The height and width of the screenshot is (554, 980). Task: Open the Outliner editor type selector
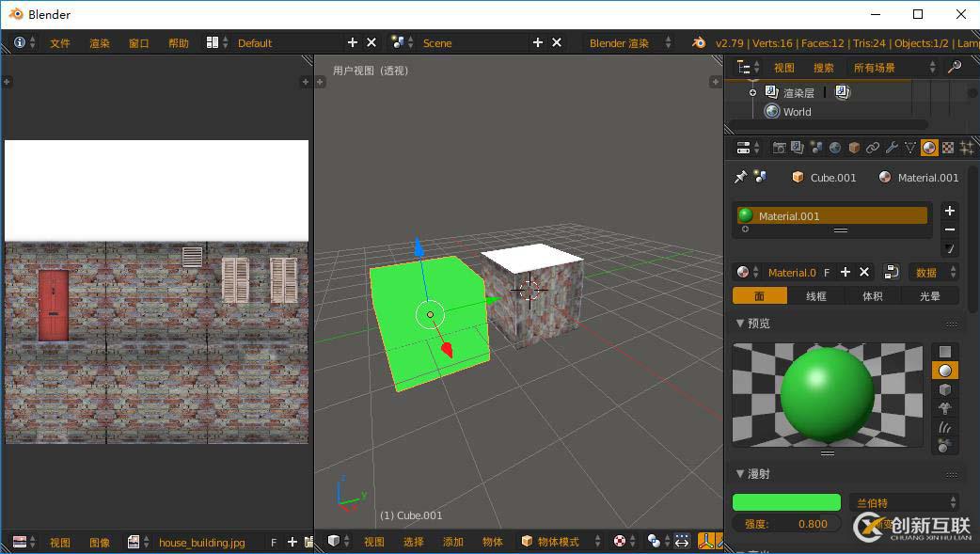[x=748, y=67]
